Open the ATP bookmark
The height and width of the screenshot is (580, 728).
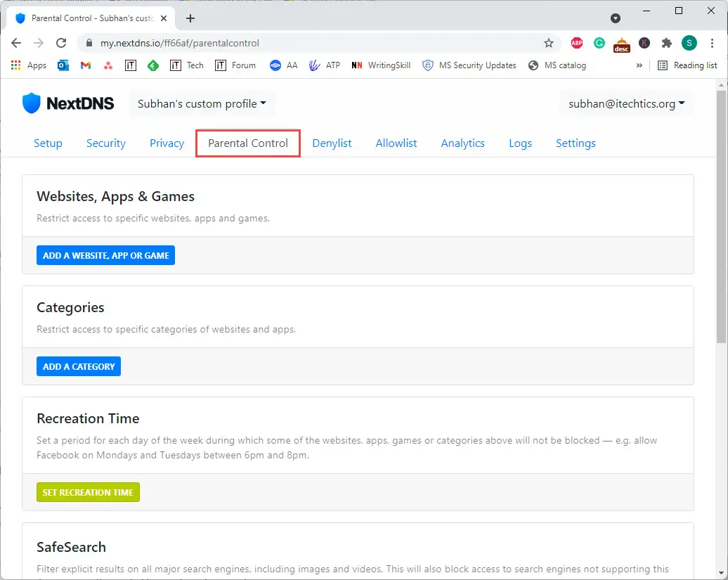tap(325, 65)
